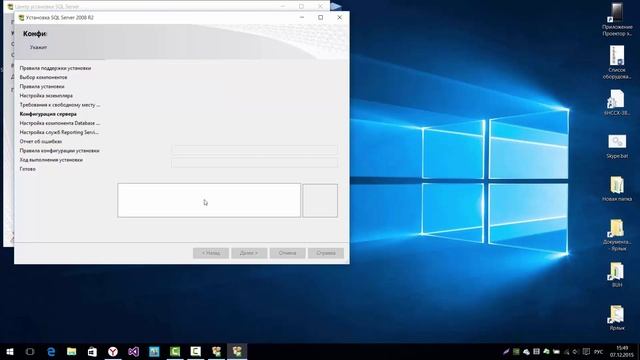The image size is (640, 360).
Task: Click the large white text box in installer
Action: [x=209, y=200]
